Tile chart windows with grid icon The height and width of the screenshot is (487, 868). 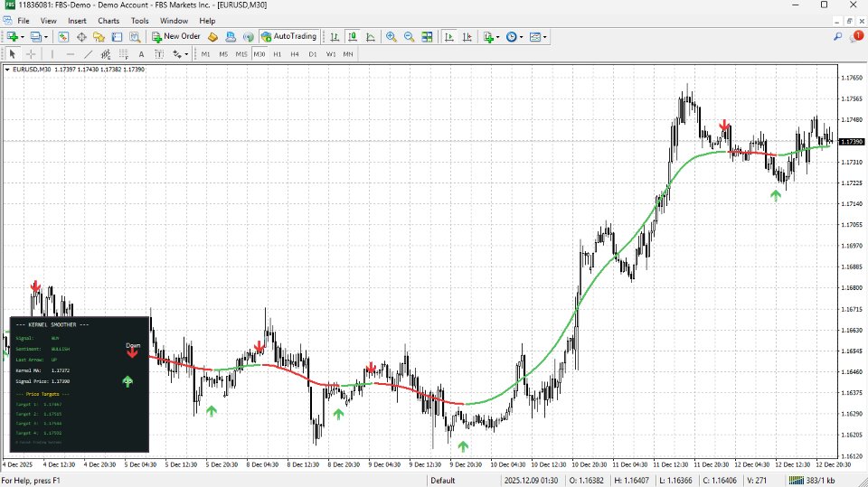[x=427, y=36]
